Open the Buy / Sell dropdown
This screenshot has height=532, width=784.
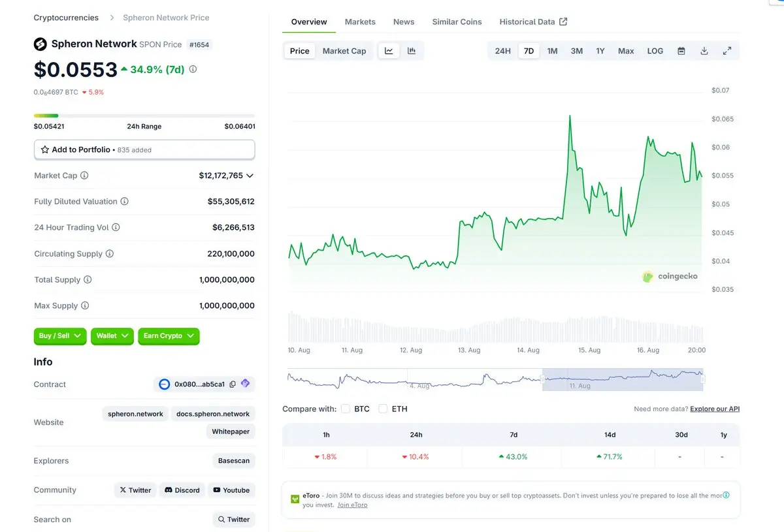tap(60, 336)
